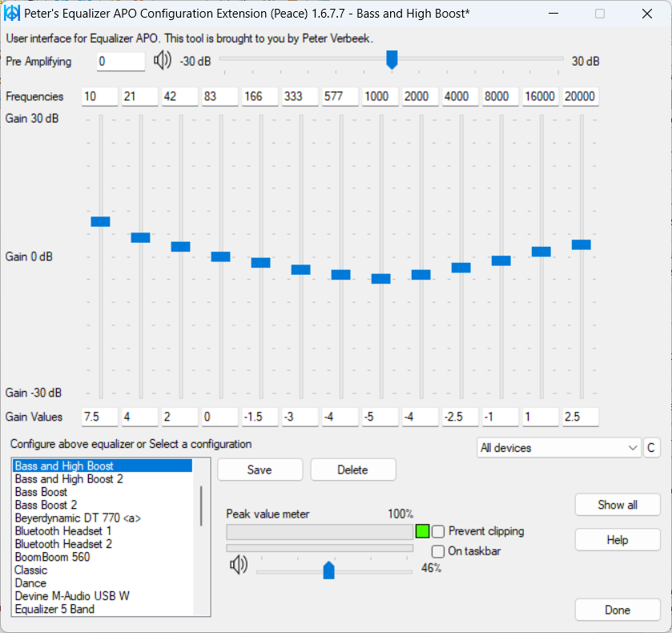Mute the Pre Amplifying speaker icon
This screenshot has width=672, height=633.
(x=163, y=59)
